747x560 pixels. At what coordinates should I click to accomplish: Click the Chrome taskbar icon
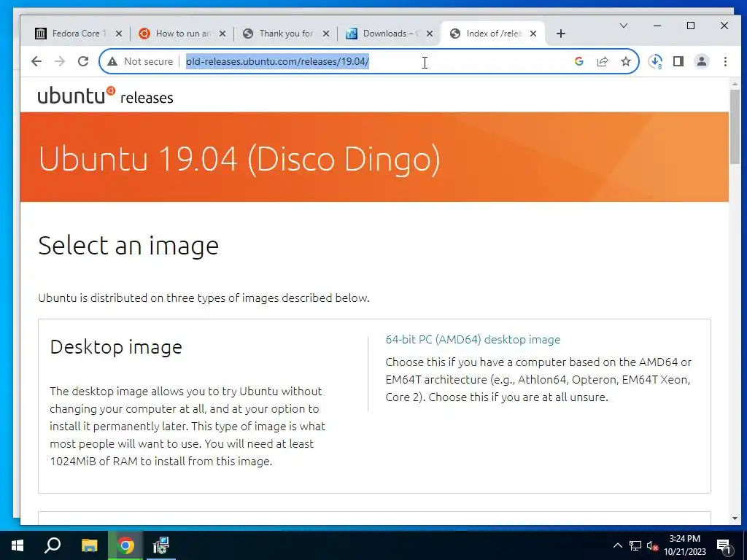(125, 545)
